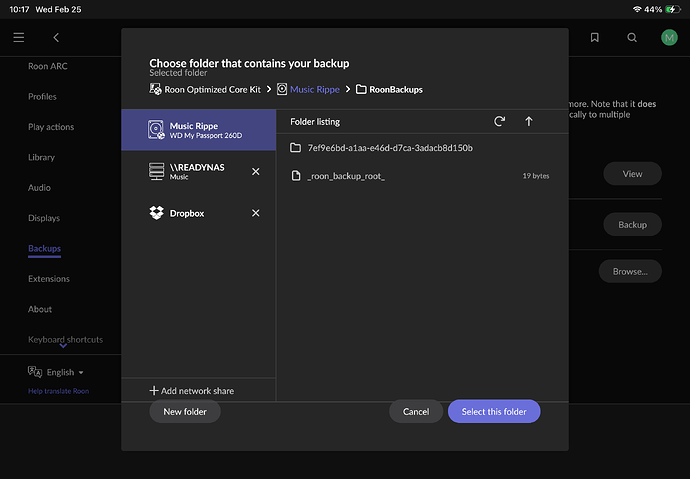Image resolution: width=690 pixels, height=479 pixels.
Task: Go up one folder level
Action: pos(529,122)
